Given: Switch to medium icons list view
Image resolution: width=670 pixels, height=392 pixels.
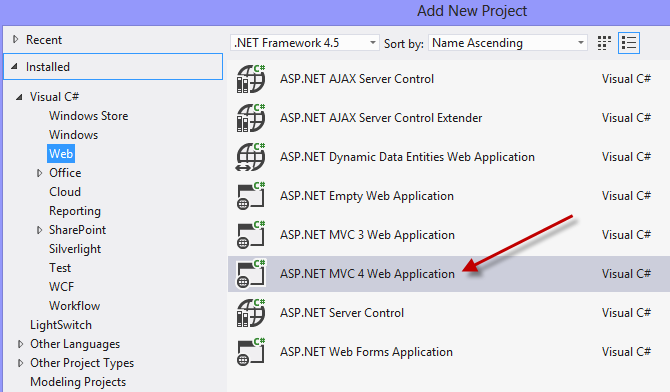Looking at the screenshot, I should (x=629, y=43).
